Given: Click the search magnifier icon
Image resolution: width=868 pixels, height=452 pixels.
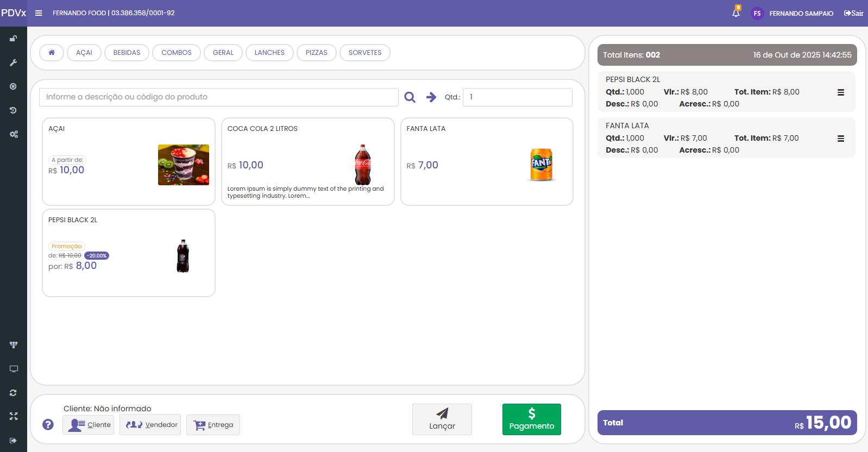Looking at the screenshot, I should (410, 97).
